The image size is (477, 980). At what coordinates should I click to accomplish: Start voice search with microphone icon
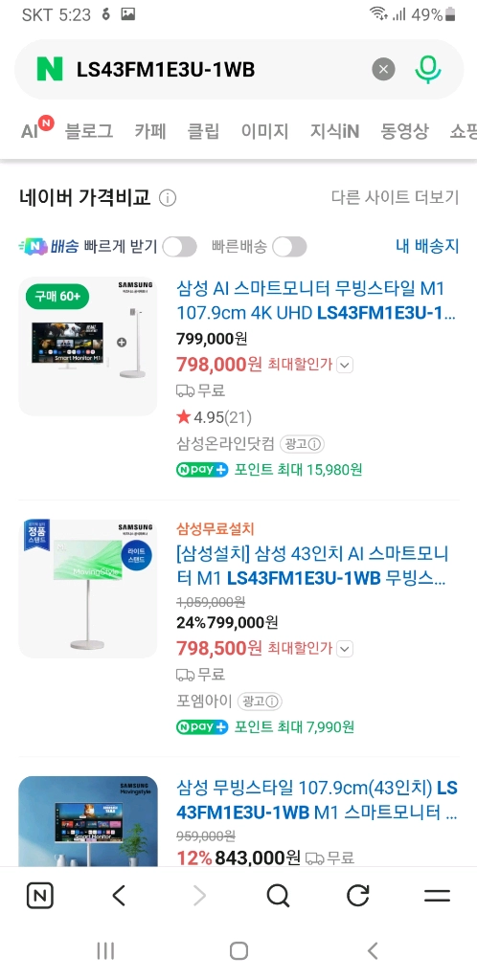coord(428,69)
